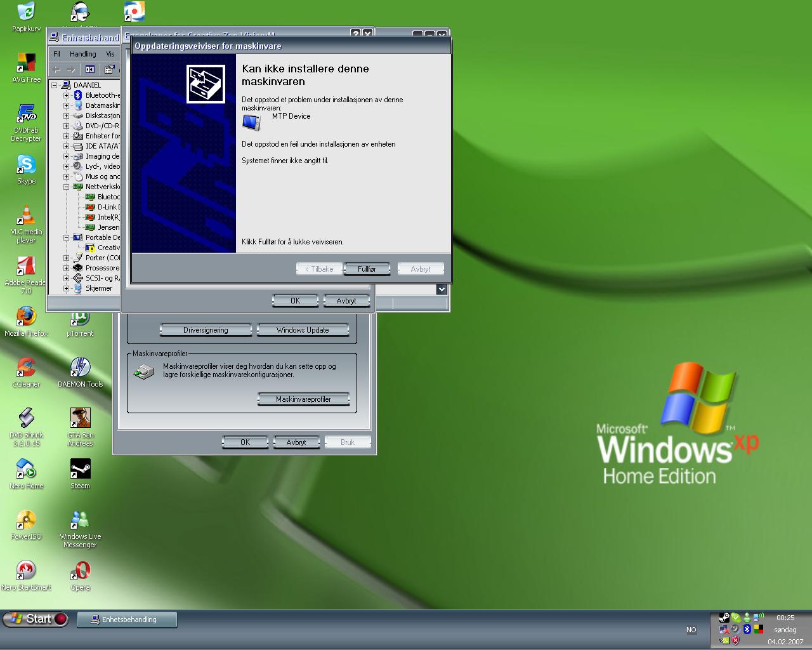
Task: Click the Steam tray icon
Action: tap(724, 617)
